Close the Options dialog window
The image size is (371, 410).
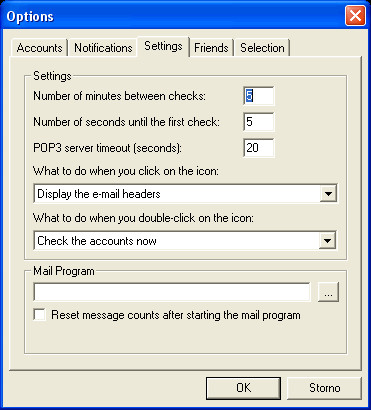355,16
